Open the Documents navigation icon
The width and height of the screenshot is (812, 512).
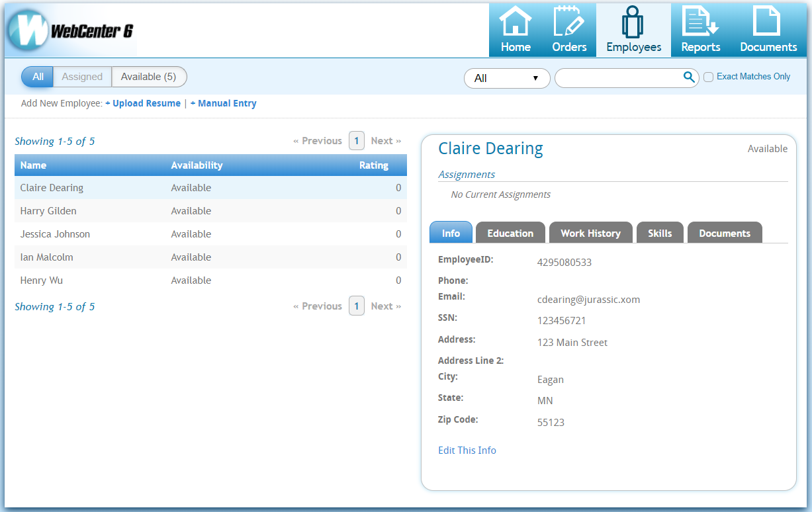click(768, 30)
